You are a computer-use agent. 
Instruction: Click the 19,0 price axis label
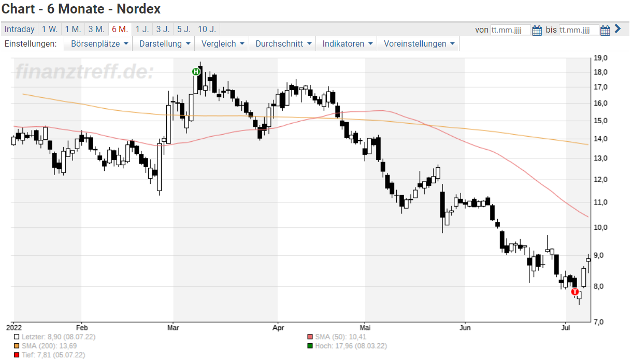click(600, 57)
